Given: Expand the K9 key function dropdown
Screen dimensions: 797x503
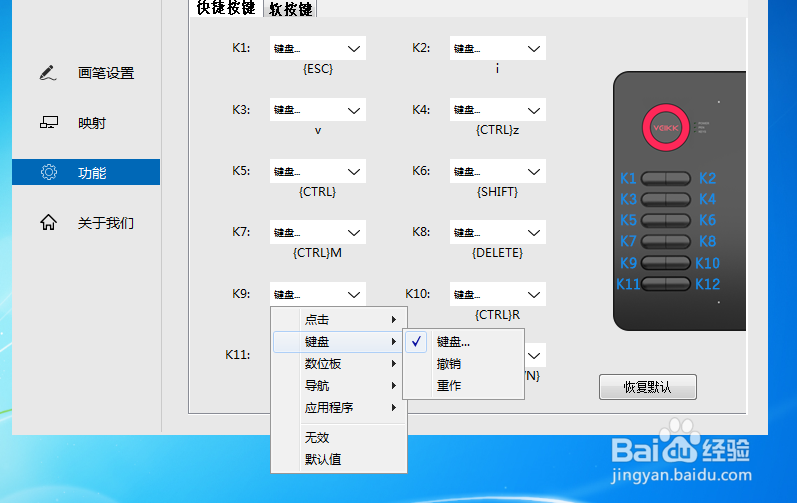Looking at the screenshot, I should (318, 294).
